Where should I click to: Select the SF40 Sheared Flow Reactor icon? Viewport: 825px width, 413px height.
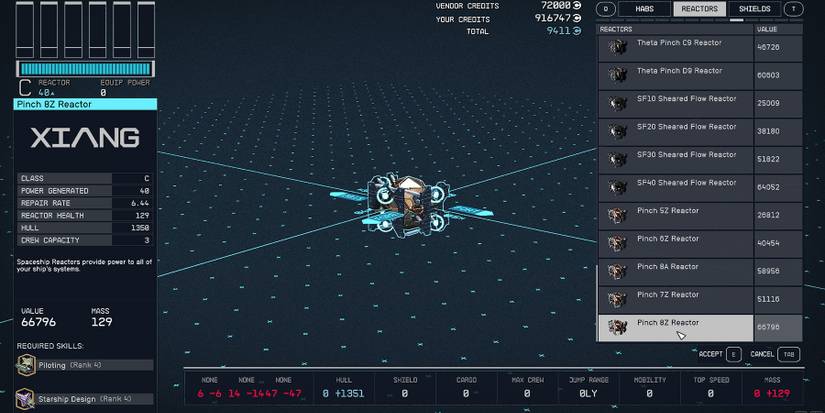(x=616, y=187)
